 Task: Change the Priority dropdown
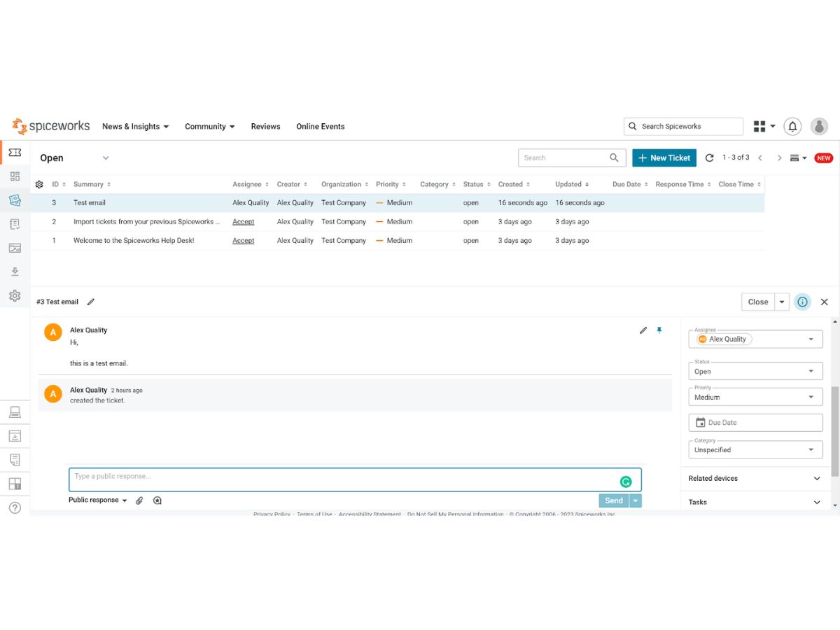[756, 397]
